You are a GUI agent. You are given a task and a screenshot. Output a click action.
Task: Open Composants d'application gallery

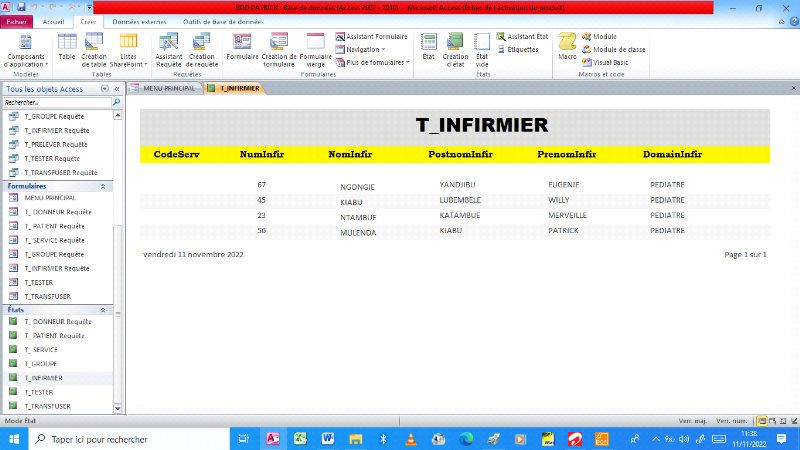tap(26, 50)
